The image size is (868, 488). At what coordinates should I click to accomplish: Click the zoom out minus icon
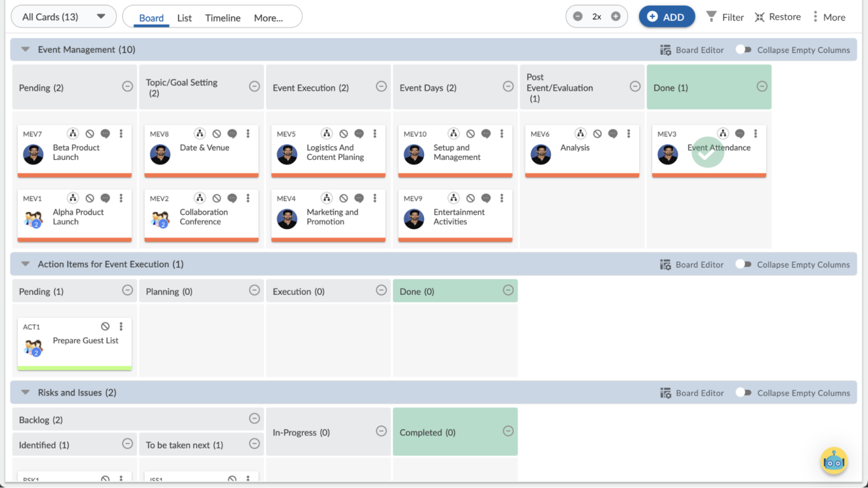[x=578, y=16]
